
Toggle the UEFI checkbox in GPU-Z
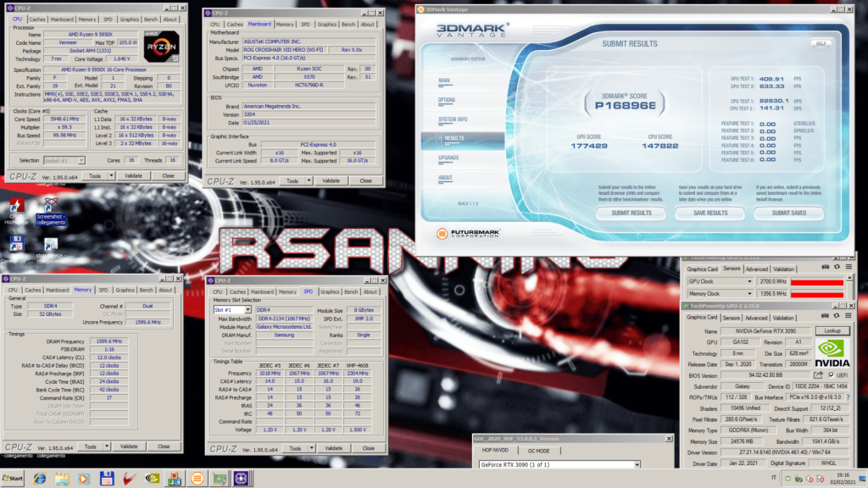pyautogui.click(x=831, y=375)
